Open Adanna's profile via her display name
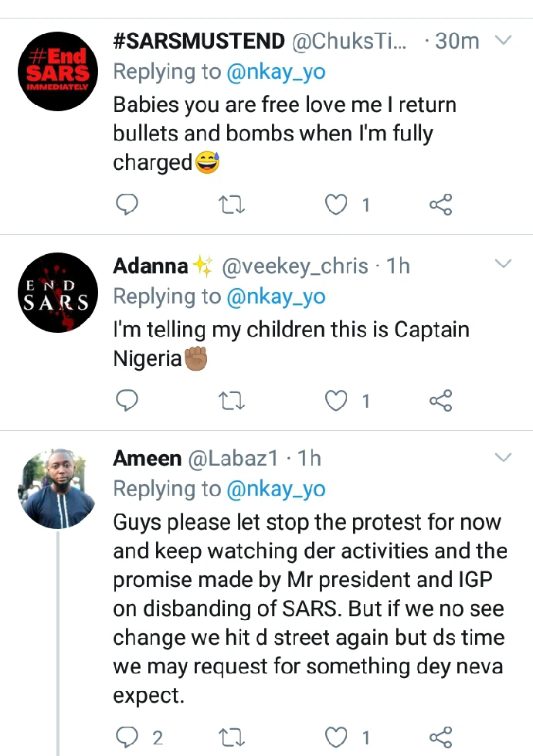The image size is (533, 756). tap(151, 266)
